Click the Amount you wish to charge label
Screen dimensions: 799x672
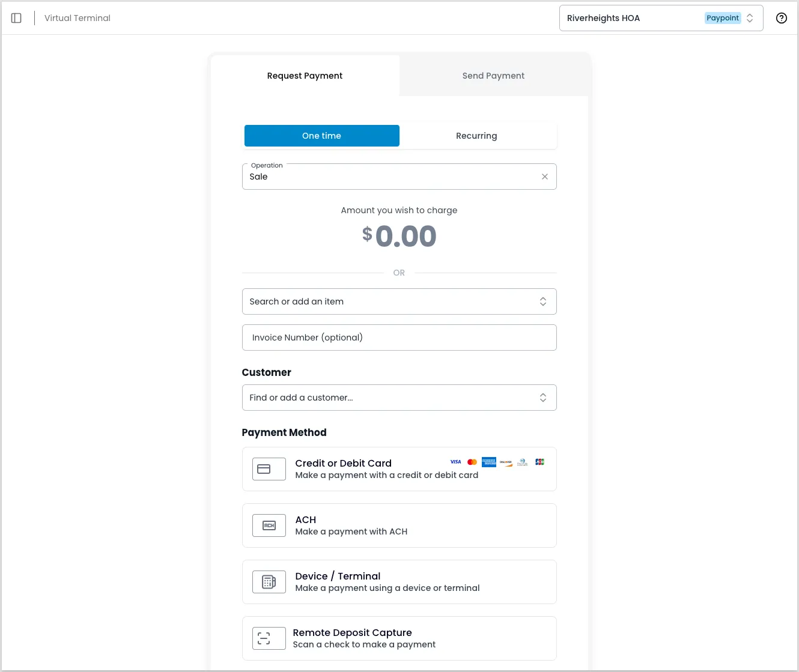399,210
